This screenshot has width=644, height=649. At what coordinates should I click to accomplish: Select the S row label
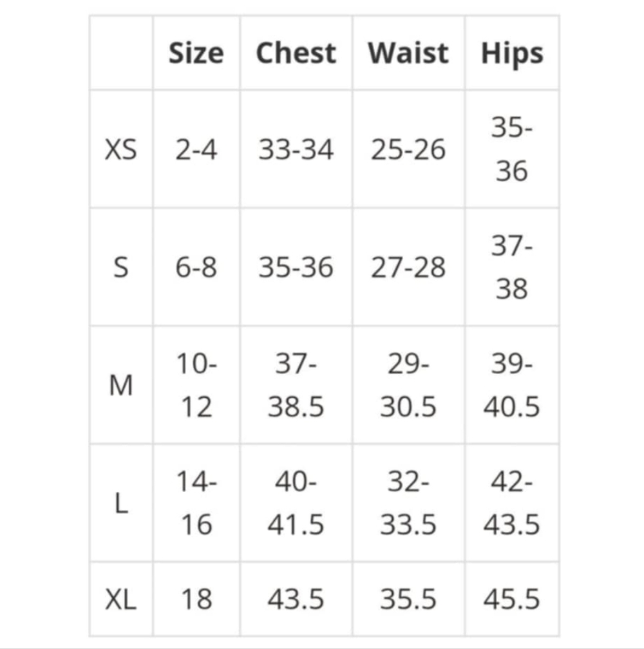[x=120, y=268]
